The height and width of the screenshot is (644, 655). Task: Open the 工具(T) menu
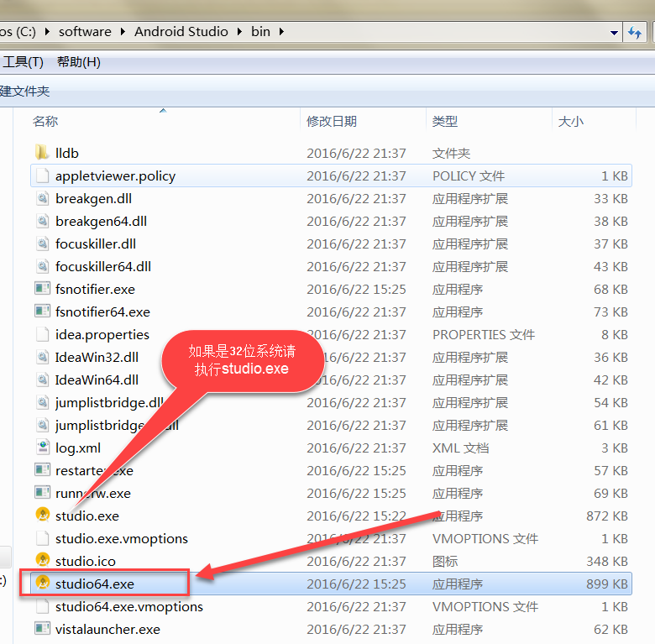click(23, 62)
